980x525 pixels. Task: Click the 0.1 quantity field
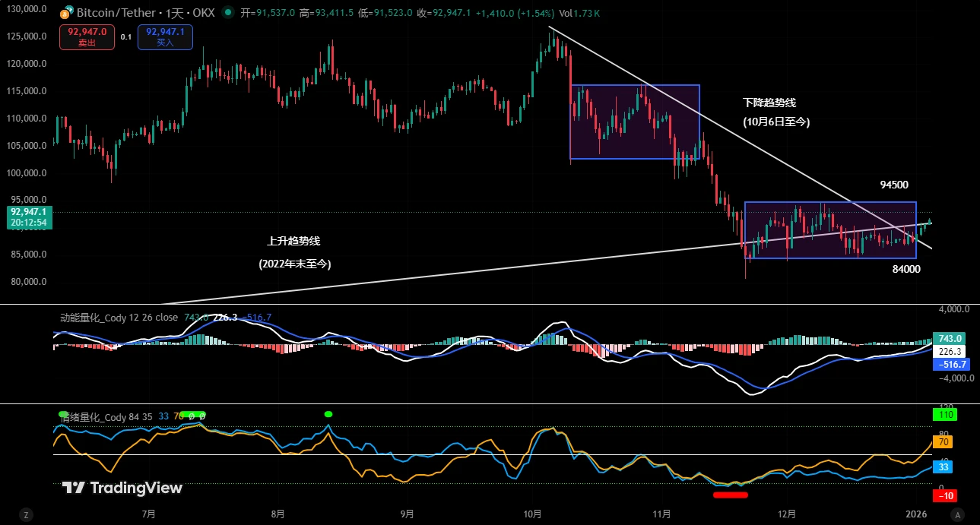point(125,36)
